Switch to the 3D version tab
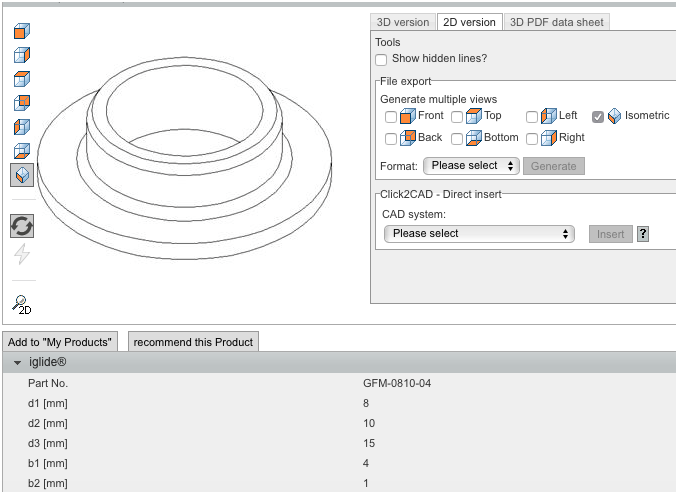 [x=403, y=22]
